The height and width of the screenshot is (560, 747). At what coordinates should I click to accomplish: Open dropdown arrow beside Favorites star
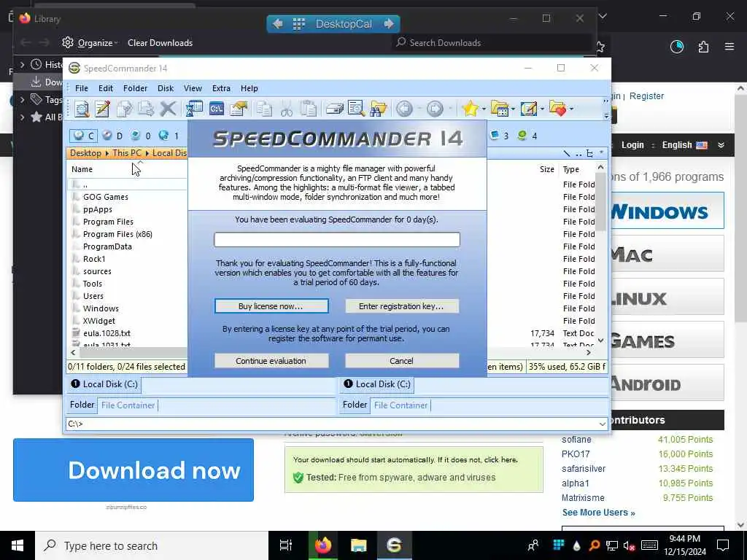[484, 109]
